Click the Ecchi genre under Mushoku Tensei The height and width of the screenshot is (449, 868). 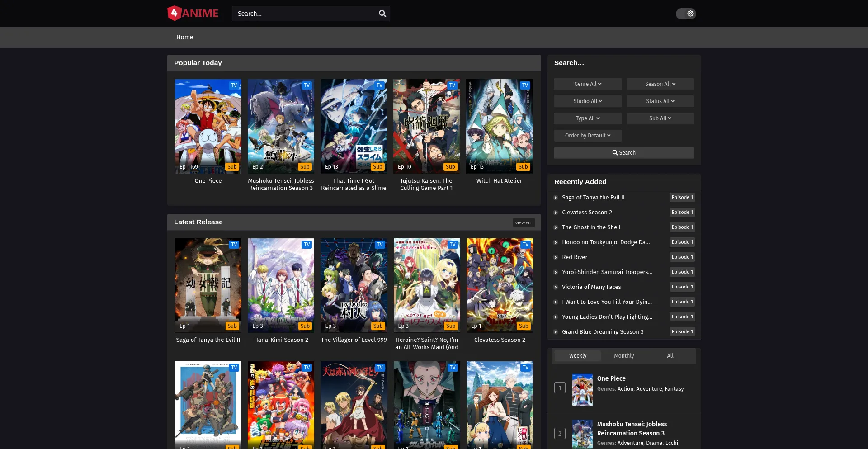[x=671, y=443]
